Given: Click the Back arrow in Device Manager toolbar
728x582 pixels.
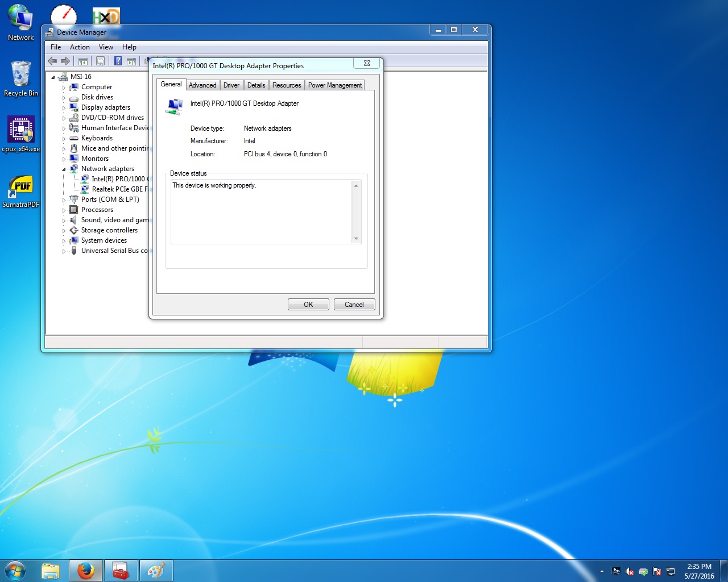Looking at the screenshot, I should pyautogui.click(x=53, y=61).
